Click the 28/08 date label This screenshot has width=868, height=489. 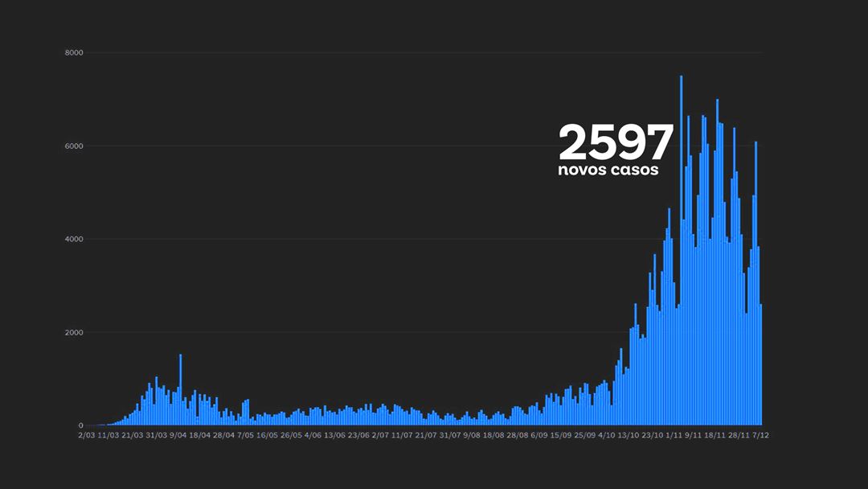click(x=517, y=435)
